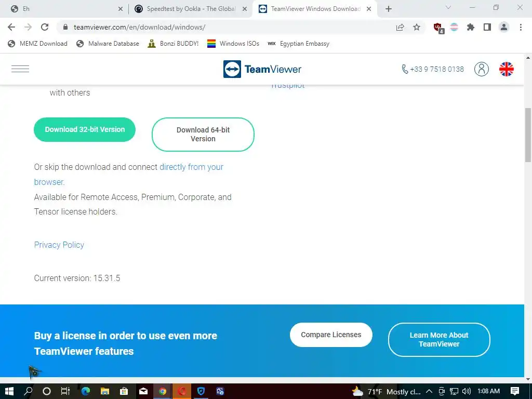
Task: Open the network tray icon
Action: tap(454, 392)
